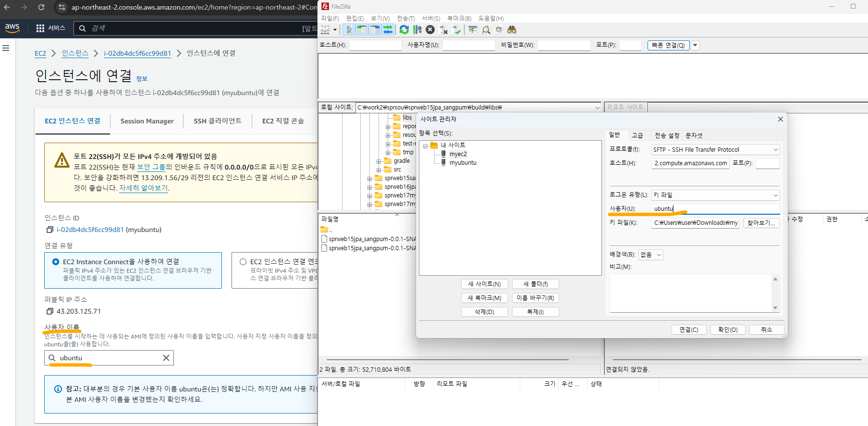Image resolution: width=868 pixels, height=426 pixels.
Task: Click the OK button in Site Manager
Action: click(x=728, y=329)
